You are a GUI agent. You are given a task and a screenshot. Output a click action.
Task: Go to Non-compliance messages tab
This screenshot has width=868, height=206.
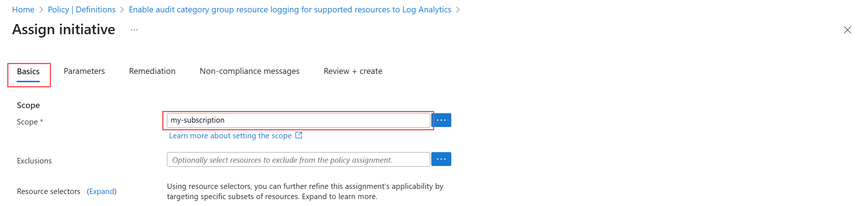pos(249,71)
